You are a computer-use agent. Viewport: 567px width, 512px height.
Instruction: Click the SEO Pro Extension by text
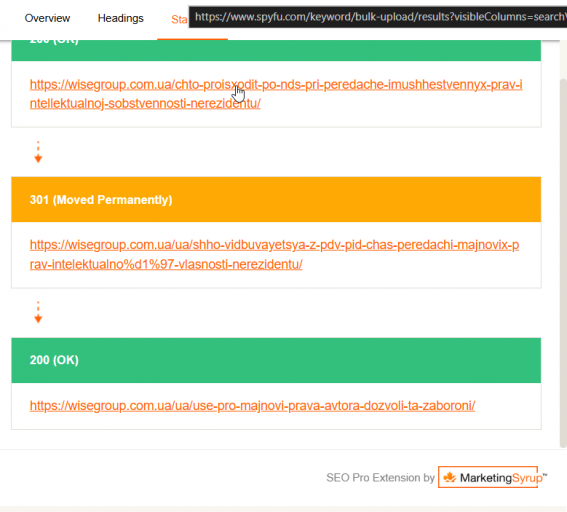(x=380, y=478)
